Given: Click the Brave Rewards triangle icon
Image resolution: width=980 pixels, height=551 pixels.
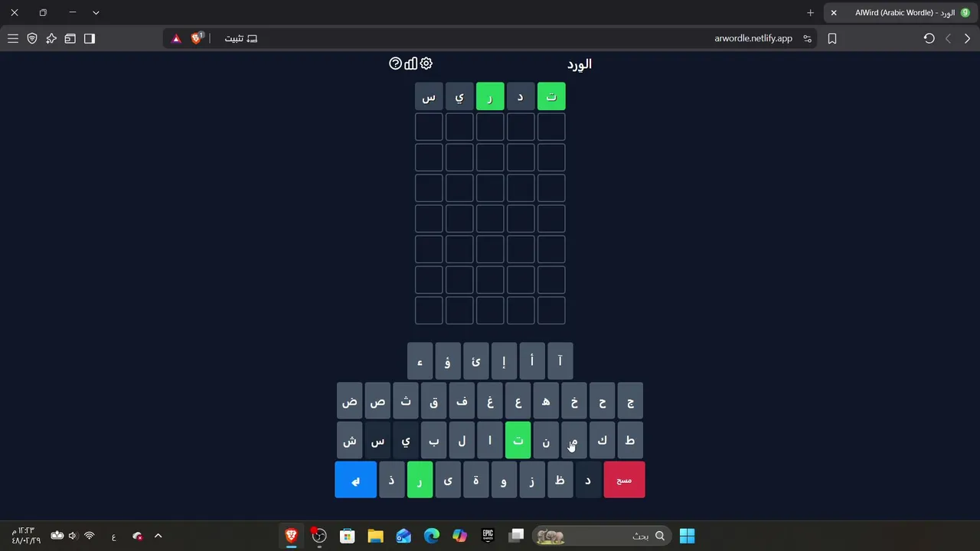Looking at the screenshot, I should 176,38.
